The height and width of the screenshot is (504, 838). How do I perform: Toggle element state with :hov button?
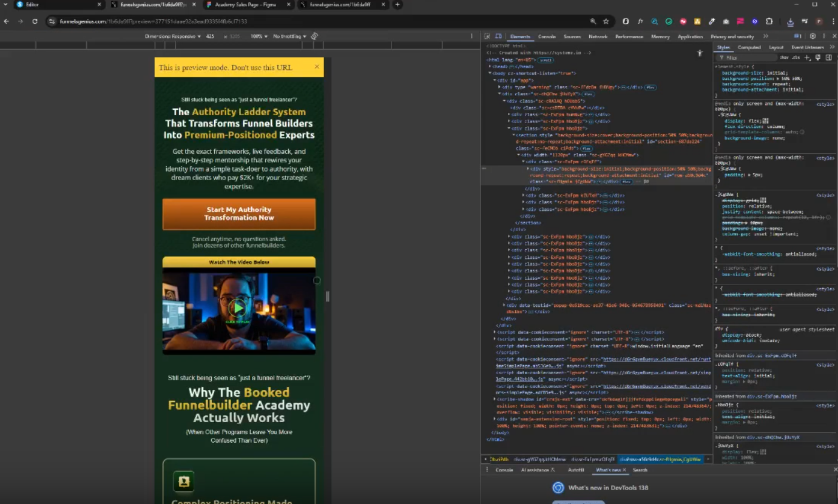785,58
